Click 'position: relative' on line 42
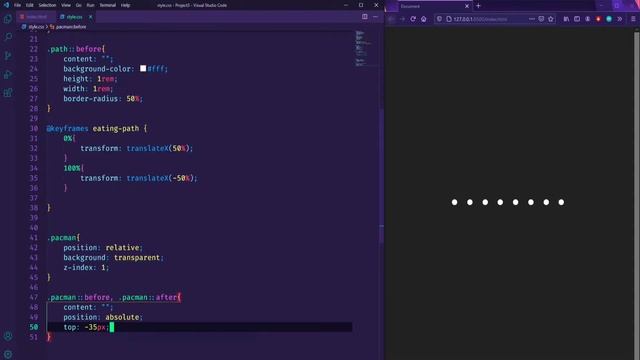Image resolution: width=640 pixels, height=360 pixels. pos(101,247)
